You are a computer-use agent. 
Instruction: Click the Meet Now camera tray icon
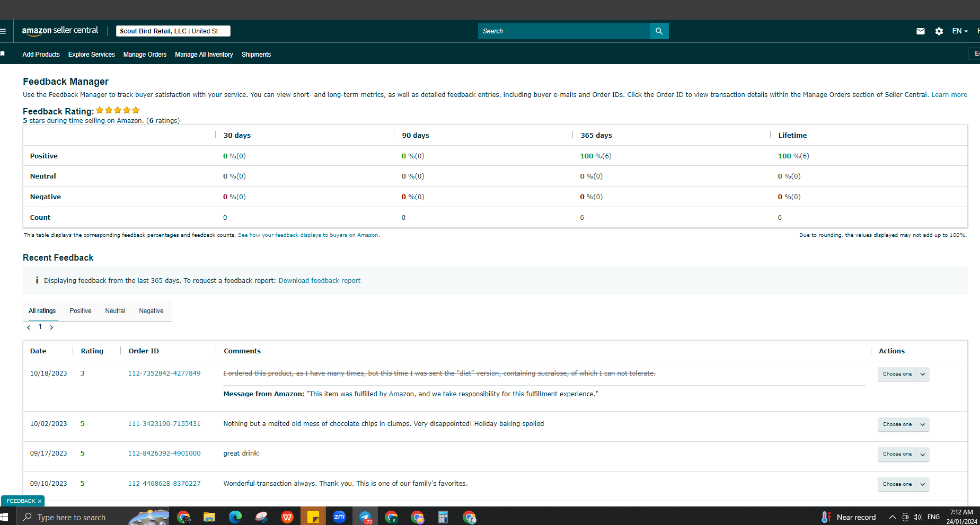tap(905, 517)
